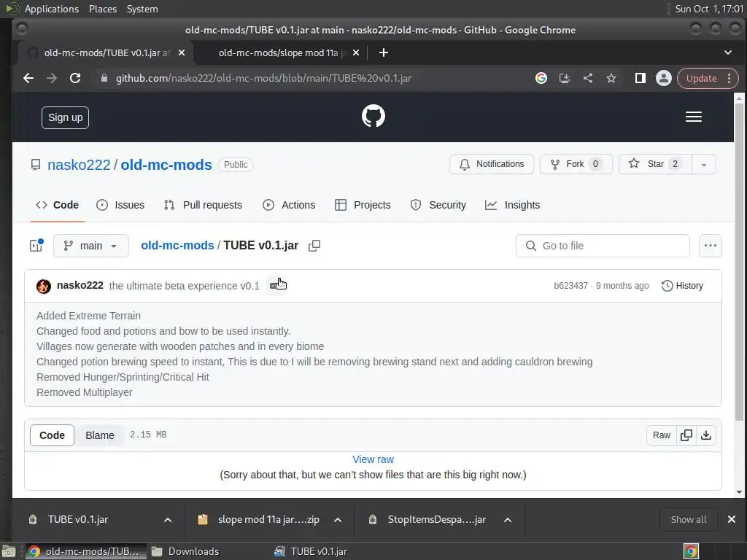This screenshot has width=747, height=560.
Task: Open commit History link
Action: coord(682,286)
